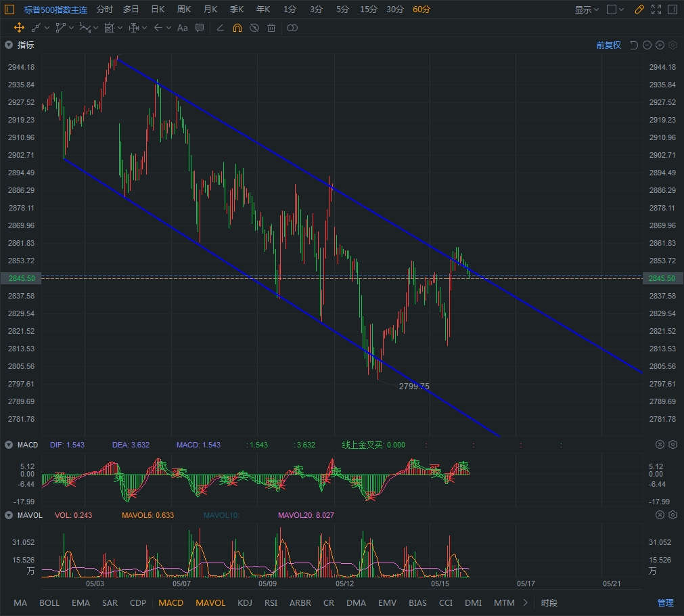Open the polygon tool dropdown arrow
The width and height of the screenshot is (684, 616).
72,28
